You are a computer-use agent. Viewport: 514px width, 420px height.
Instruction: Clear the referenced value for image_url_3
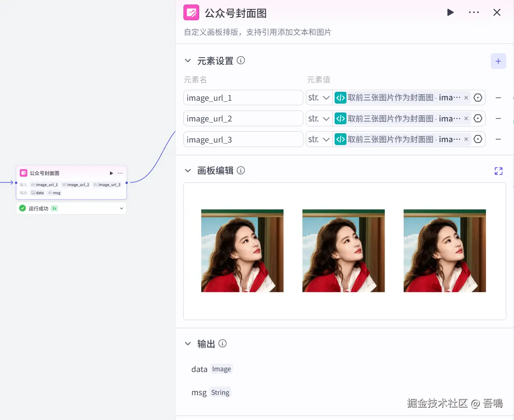[466, 139]
